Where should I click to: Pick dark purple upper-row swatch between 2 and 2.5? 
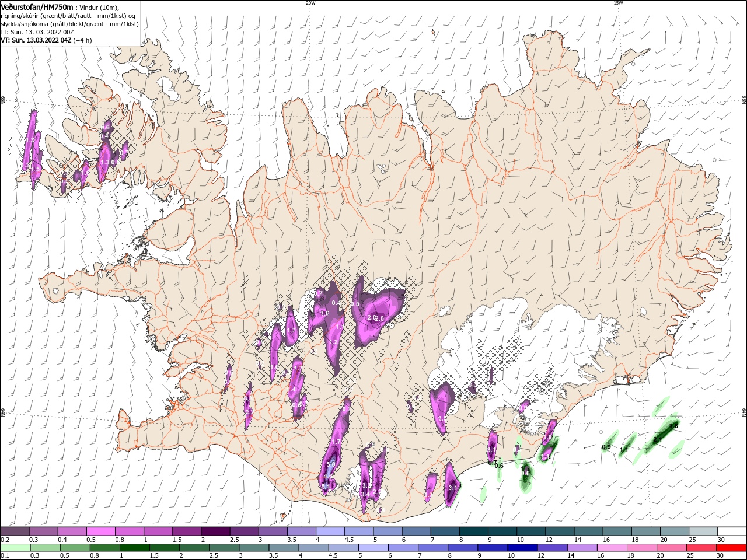(x=215, y=531)
